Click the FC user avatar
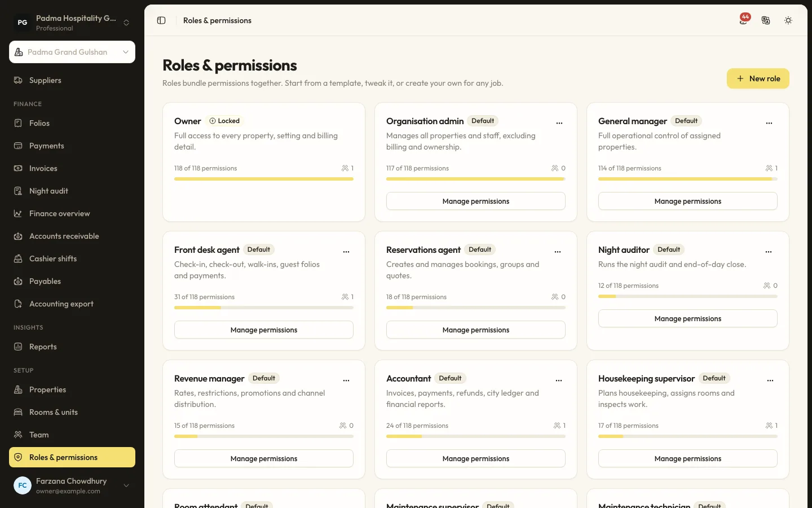The height and width of the screenshot is (508, 812). coord(23,485)
